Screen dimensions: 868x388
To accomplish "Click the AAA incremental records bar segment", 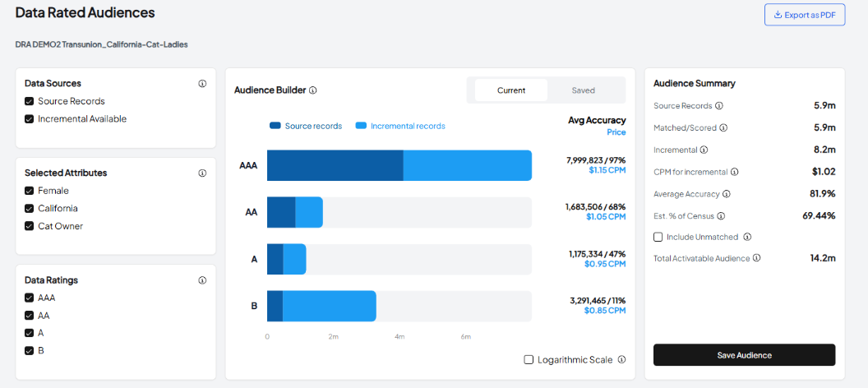I will click(x=467, y=165).
